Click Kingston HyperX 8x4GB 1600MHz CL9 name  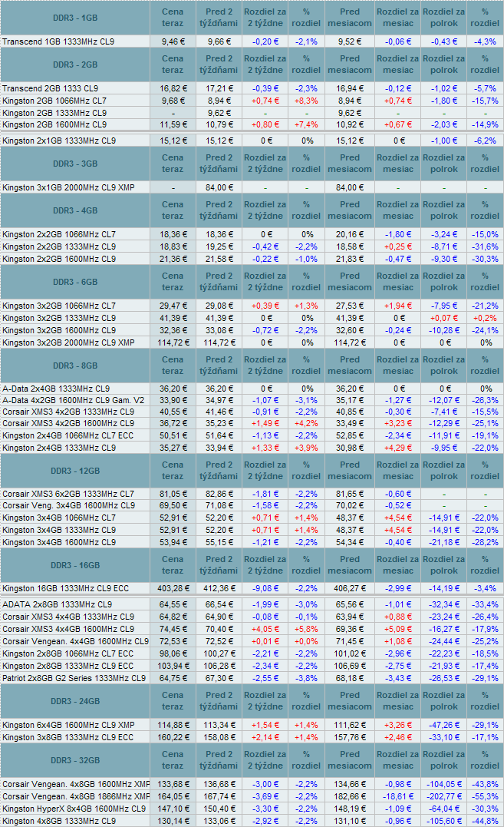point(74,809)
